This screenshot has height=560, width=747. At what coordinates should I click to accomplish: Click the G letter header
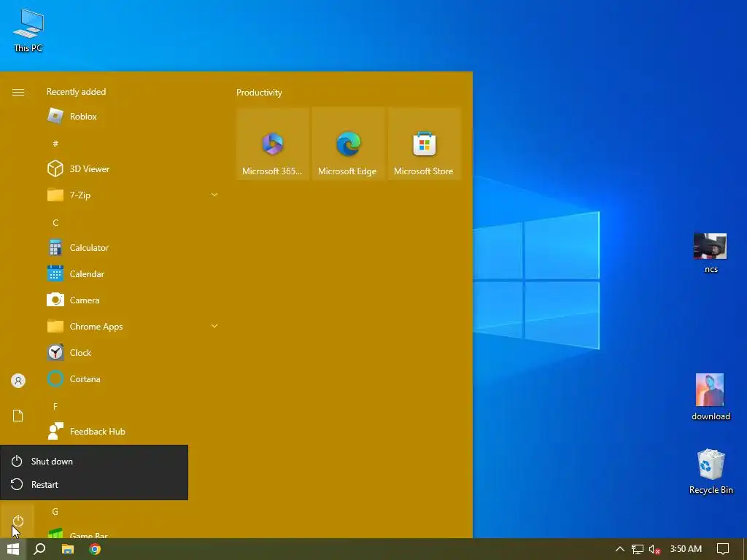(x=55, y=511)
